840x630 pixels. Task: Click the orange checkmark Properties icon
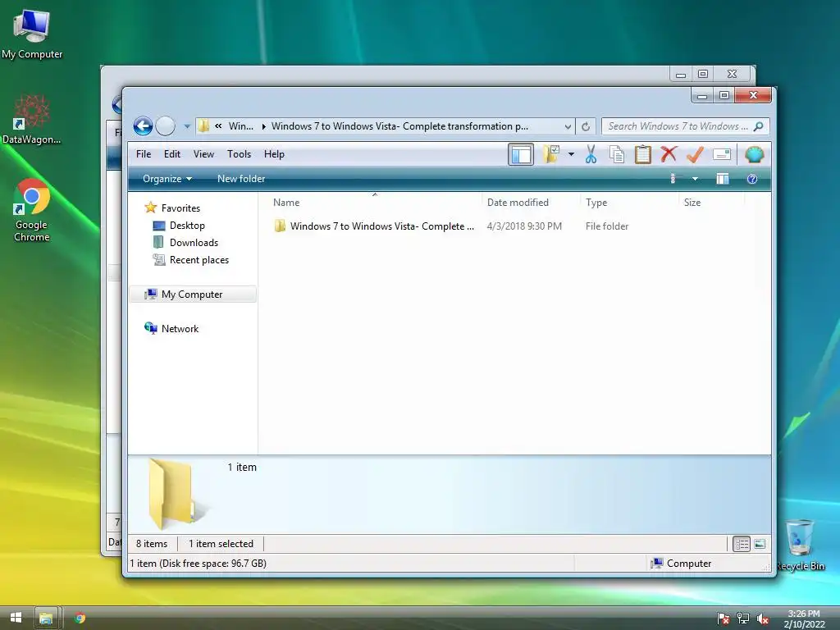pyautogui.click(x=695, y=154)
